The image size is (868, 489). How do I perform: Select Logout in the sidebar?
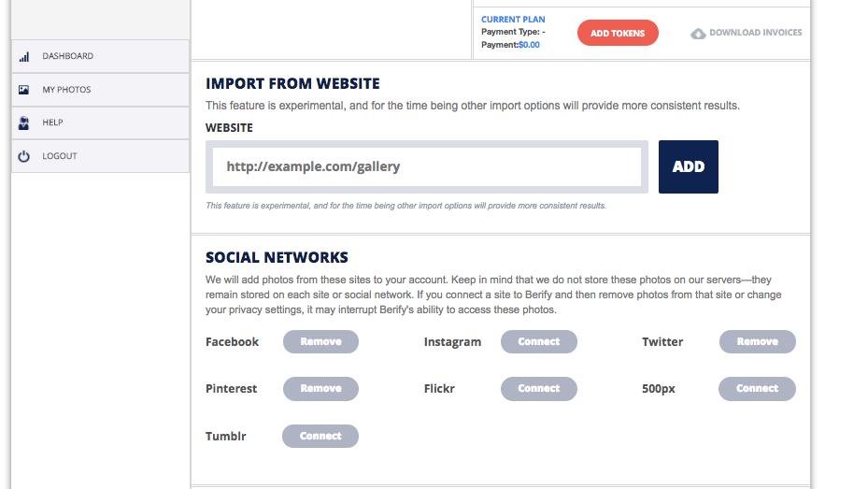[100, 155]
